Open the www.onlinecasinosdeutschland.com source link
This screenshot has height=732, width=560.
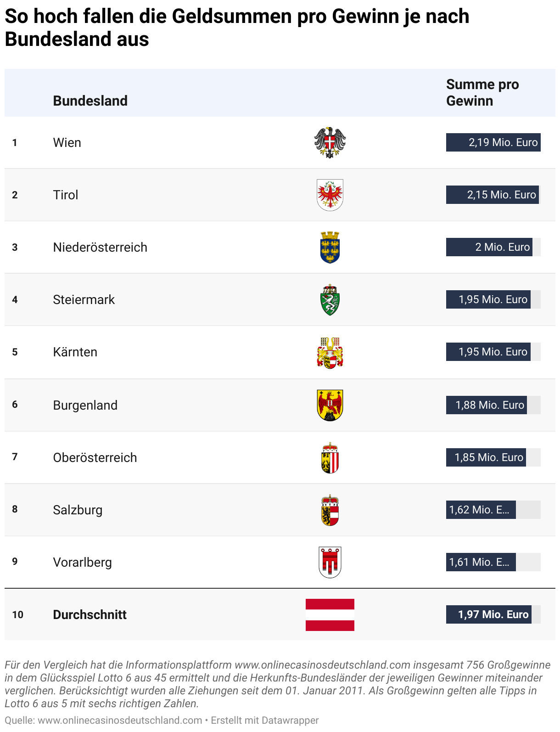click(120, 720)
